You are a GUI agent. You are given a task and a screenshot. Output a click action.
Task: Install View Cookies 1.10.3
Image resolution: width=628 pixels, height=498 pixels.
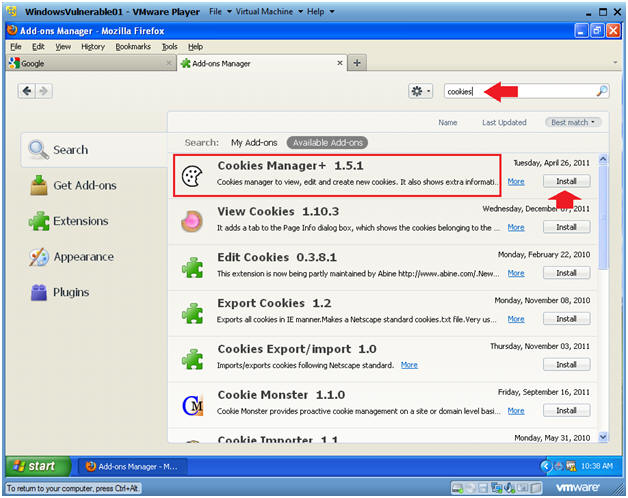click(x=566, y=227)
